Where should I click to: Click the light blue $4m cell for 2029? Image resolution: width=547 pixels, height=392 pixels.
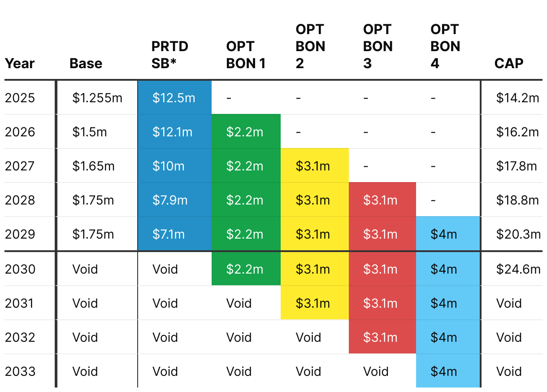[x=444, y=234]
